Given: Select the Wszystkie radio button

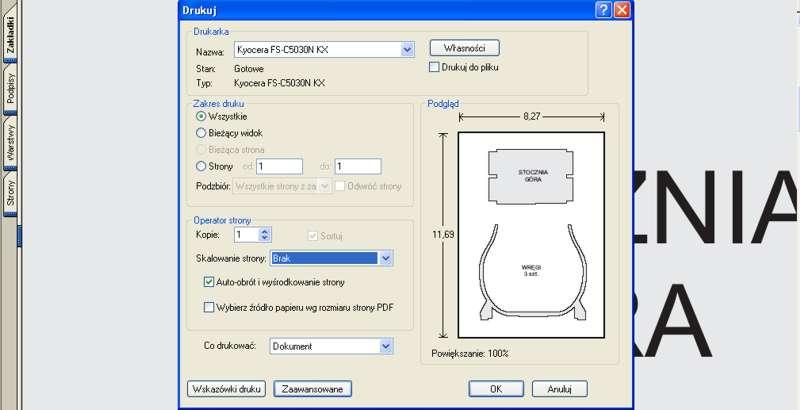Looking at the screenshot, I should [201, 116].
